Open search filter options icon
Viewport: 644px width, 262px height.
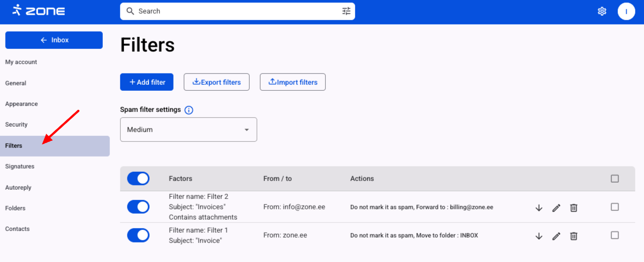click(346, 11)
